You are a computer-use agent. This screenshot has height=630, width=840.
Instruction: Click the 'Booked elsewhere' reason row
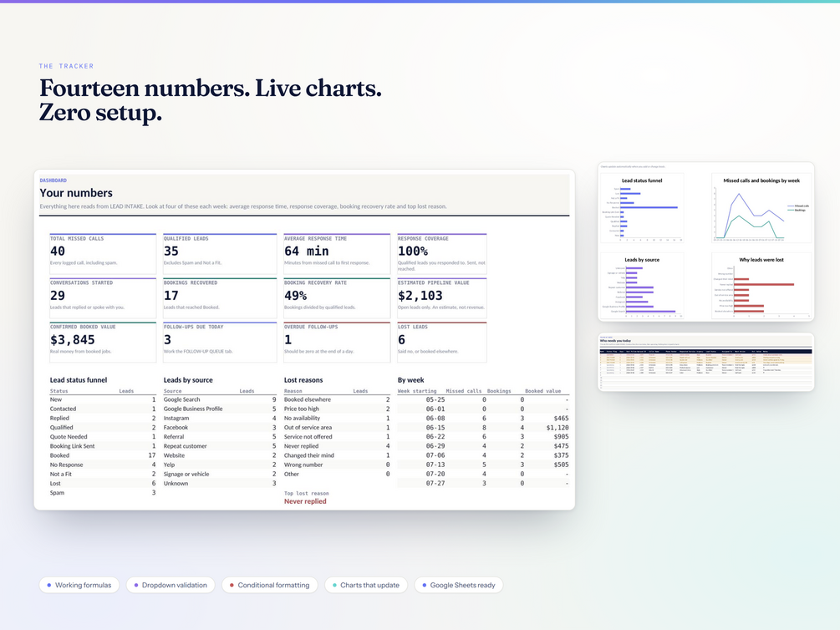tap(337, 399)
